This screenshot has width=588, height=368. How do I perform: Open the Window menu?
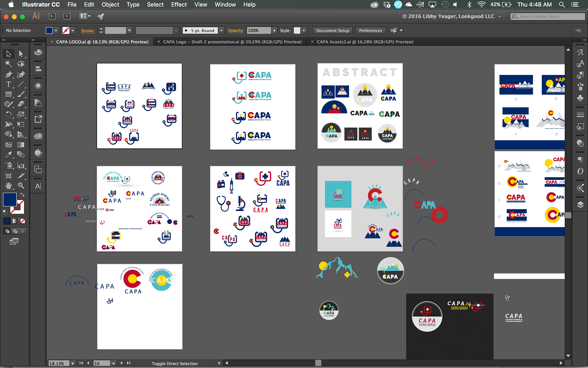tap(225, 5)
